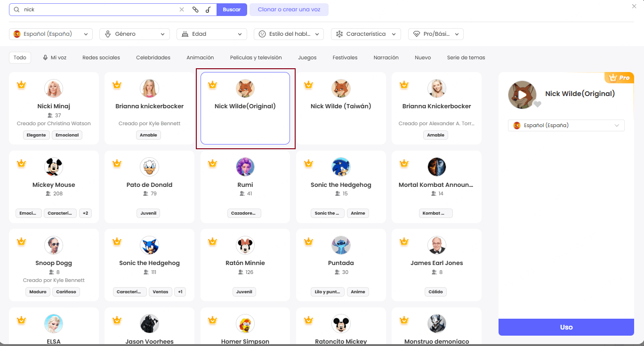The image size is (644, 346).
Task: Expand the Edad filter dropdown
Action: (211, 34)
